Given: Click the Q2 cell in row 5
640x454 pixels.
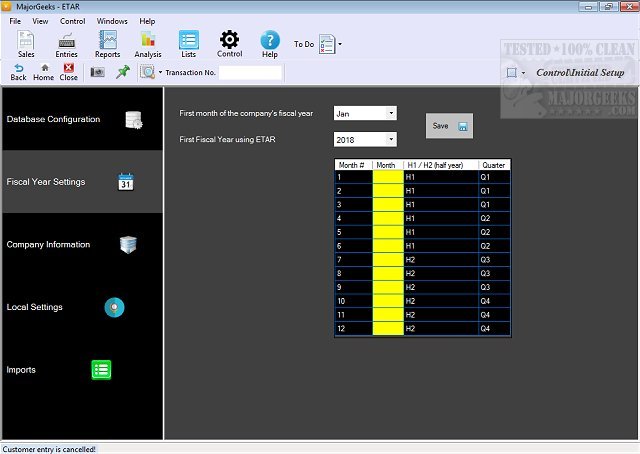Looking at the screenshot, I should [494, 232].
